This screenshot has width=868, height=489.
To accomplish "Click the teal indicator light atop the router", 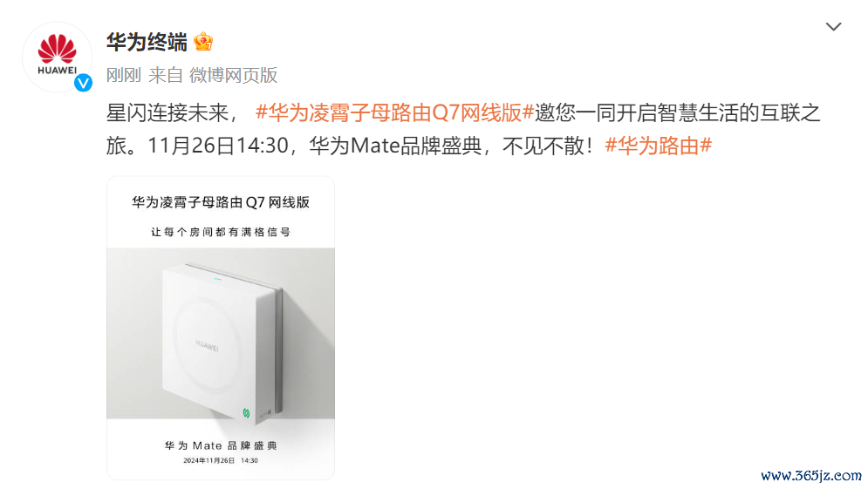I will tap(218, 278).
